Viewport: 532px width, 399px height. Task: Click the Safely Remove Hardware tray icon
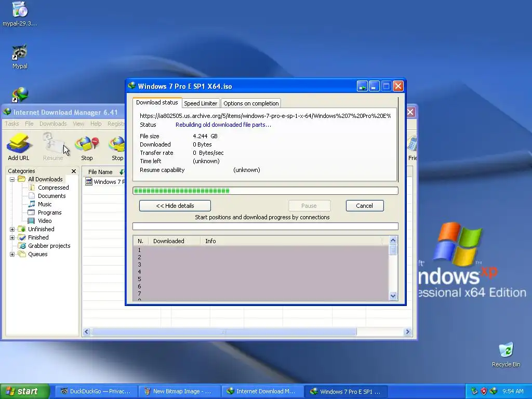[474, 391]
